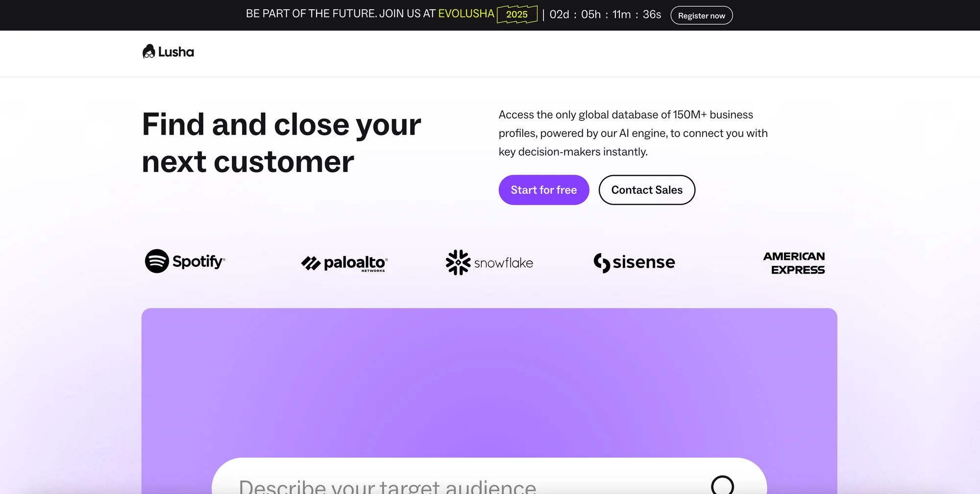Click the yellow 2025 ticket badge
Viewport: 980px width, 494px height.
tap(517, 14)
